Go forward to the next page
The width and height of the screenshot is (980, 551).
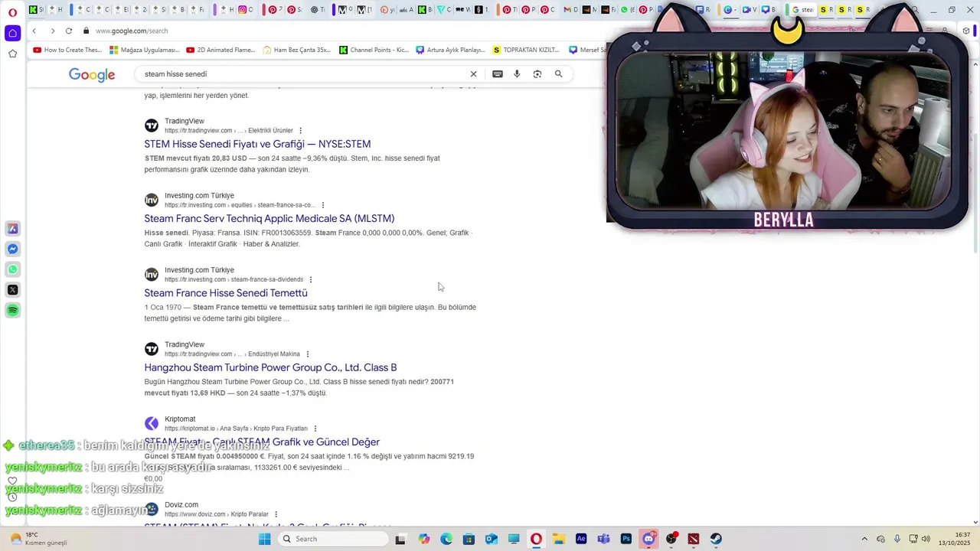pyautogui.click(x=53, y=31)
